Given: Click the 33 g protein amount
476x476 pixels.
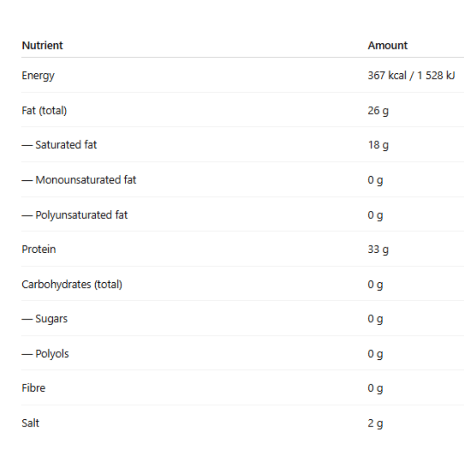Looking at the screenshot, I should (x=378, y=249).
